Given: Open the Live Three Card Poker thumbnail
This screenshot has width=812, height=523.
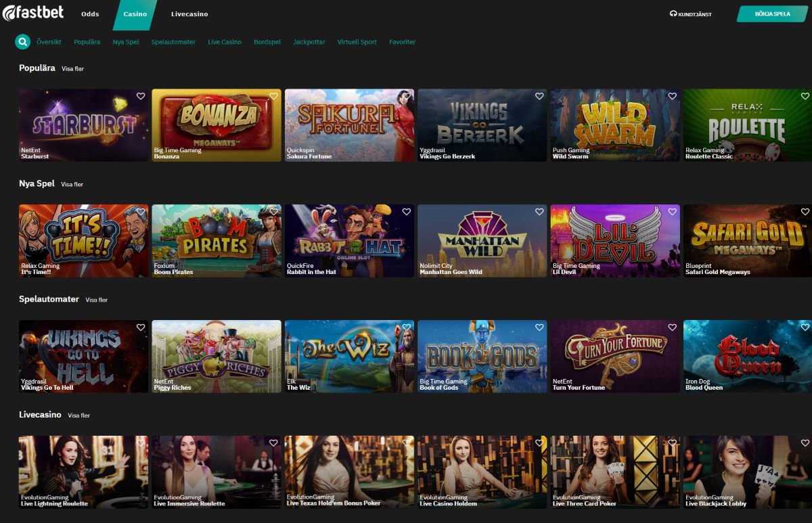Looking at the screenshot, I should click(x=615, y=472).
